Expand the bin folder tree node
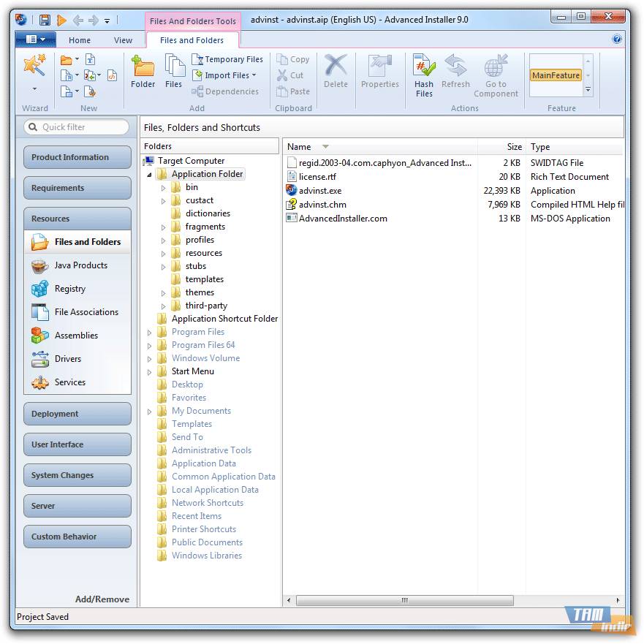Viewport: 644px width, 644px height. tap(164, 187)
